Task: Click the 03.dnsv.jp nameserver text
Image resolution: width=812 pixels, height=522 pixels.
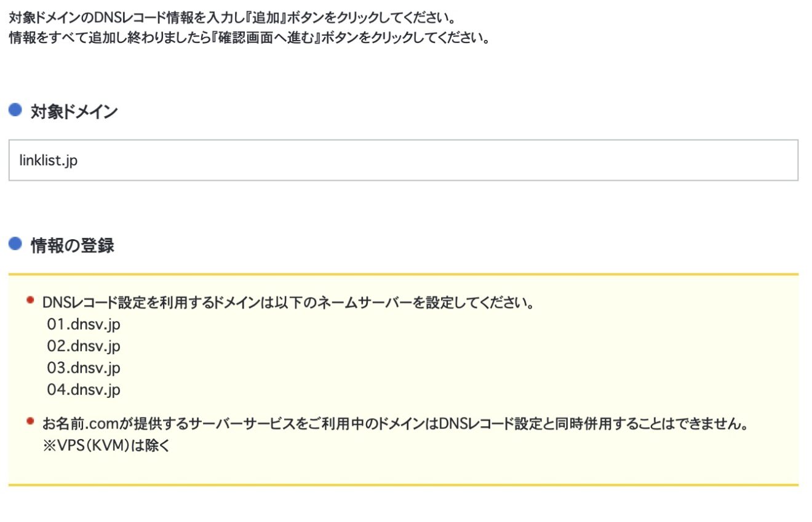Action: click(x=85, y=368)
